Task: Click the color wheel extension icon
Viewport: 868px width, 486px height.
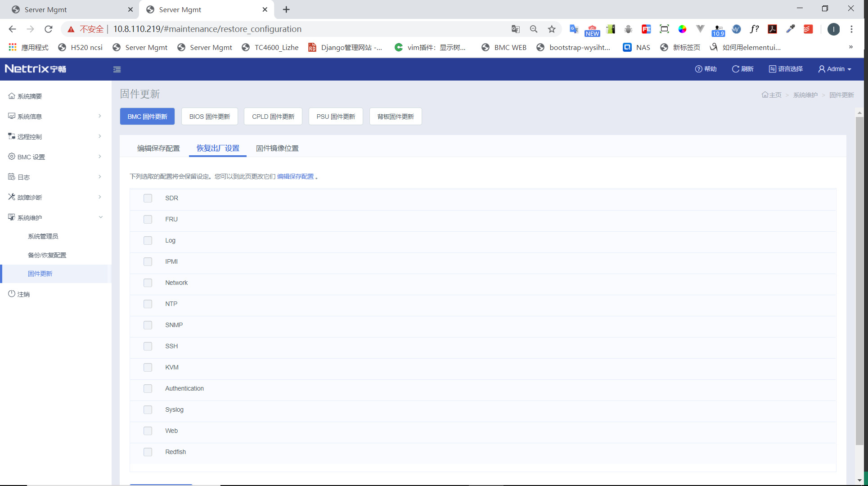Action: click(682, 29)
